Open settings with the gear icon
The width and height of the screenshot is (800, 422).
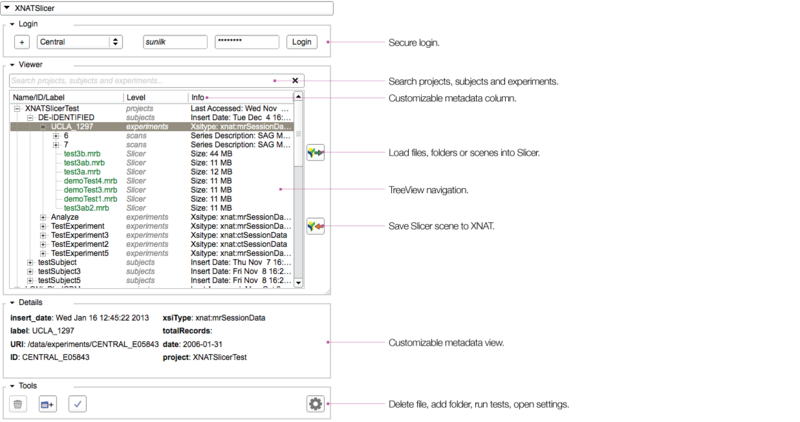click(316, 403)
